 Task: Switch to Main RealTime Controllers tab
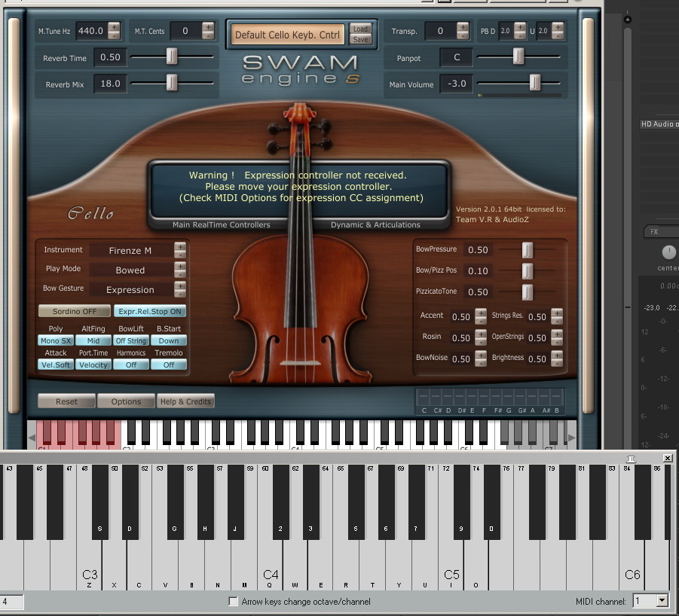pyautogui.click(x=222, y=224)
